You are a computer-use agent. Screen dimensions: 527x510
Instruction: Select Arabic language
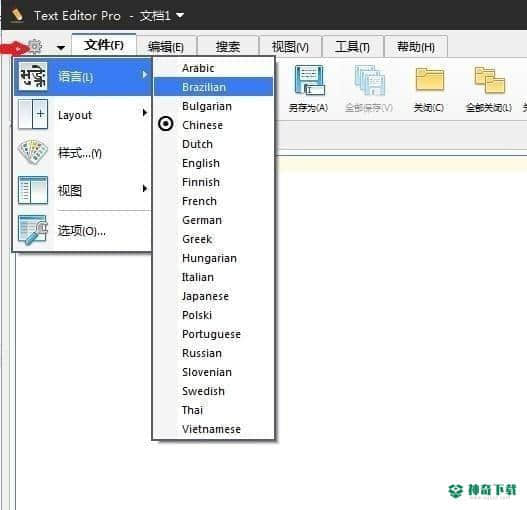tap(213, 68)
